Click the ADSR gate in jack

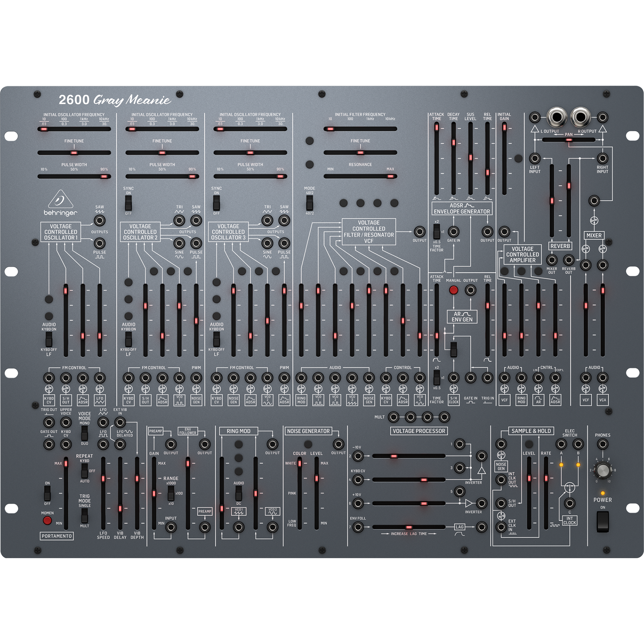[x=453, y=232]
